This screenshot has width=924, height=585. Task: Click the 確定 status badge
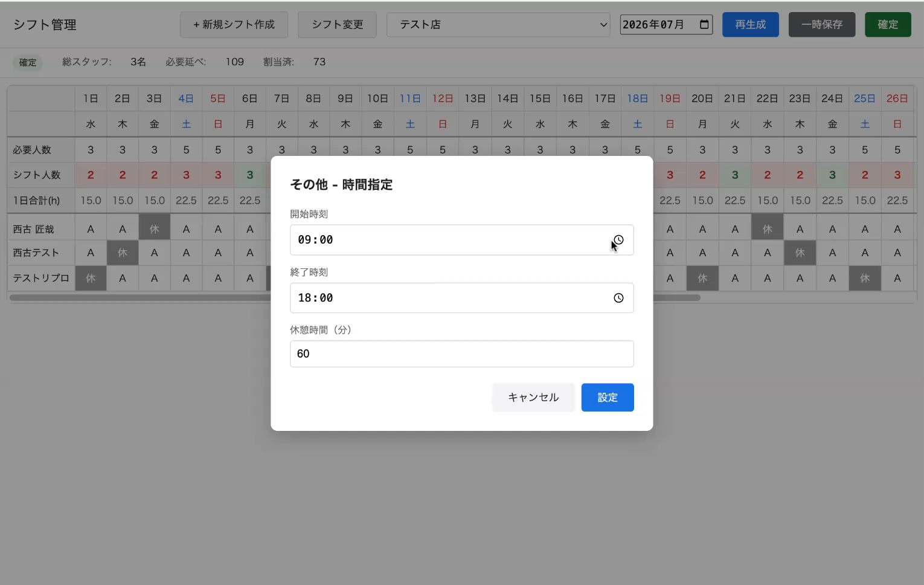(28, 62)
